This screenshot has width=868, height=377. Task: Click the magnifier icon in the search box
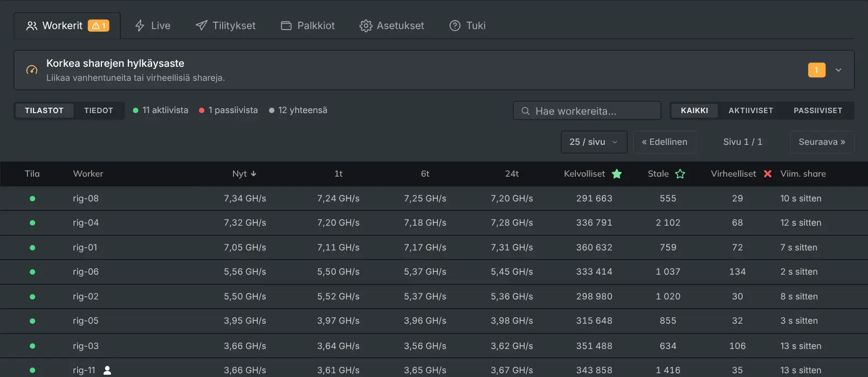coord(526,111)
